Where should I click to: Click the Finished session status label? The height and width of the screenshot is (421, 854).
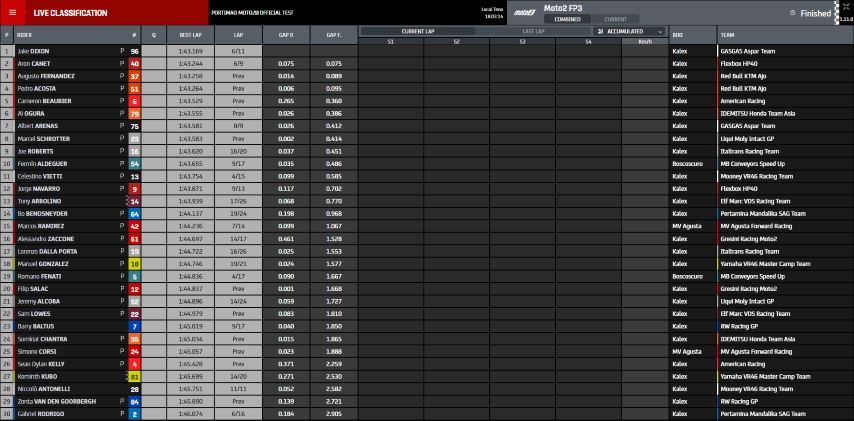pos(815,13)
